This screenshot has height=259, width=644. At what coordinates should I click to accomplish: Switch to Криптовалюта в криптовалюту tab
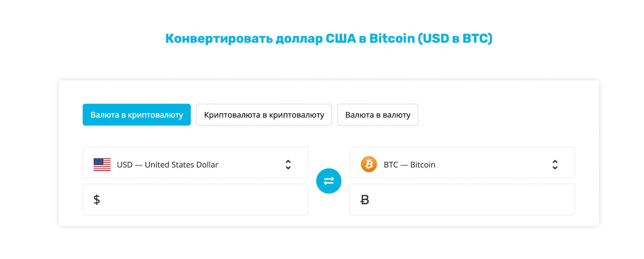(264, 115)
